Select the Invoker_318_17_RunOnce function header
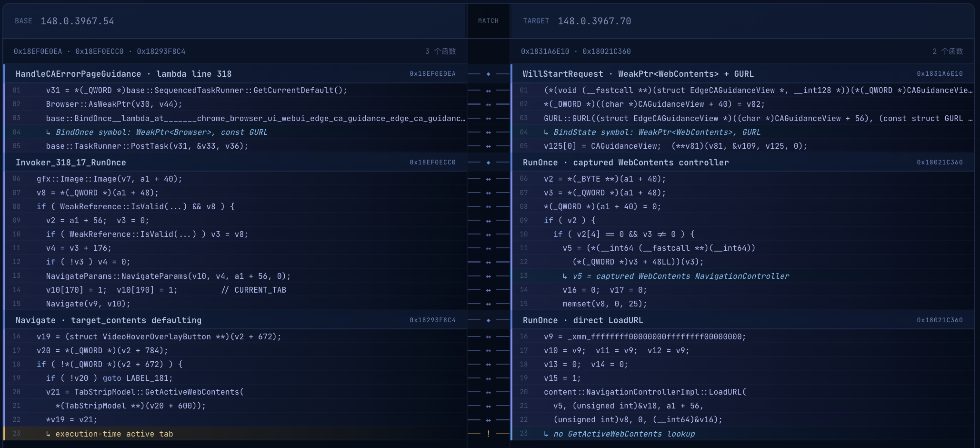Viewport: 980px width, 448px height. pos(235,163)
